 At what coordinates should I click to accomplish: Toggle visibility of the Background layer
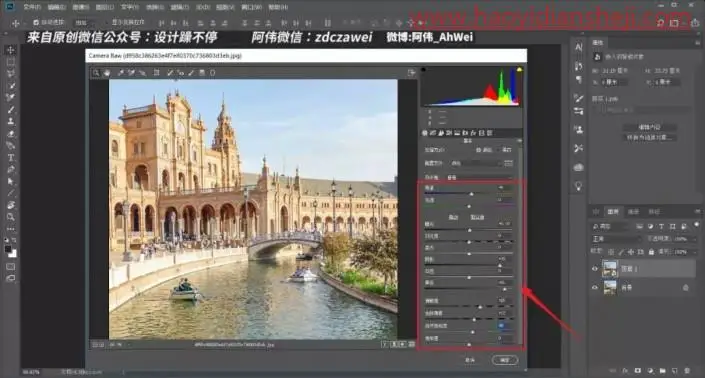click(595, 287)
